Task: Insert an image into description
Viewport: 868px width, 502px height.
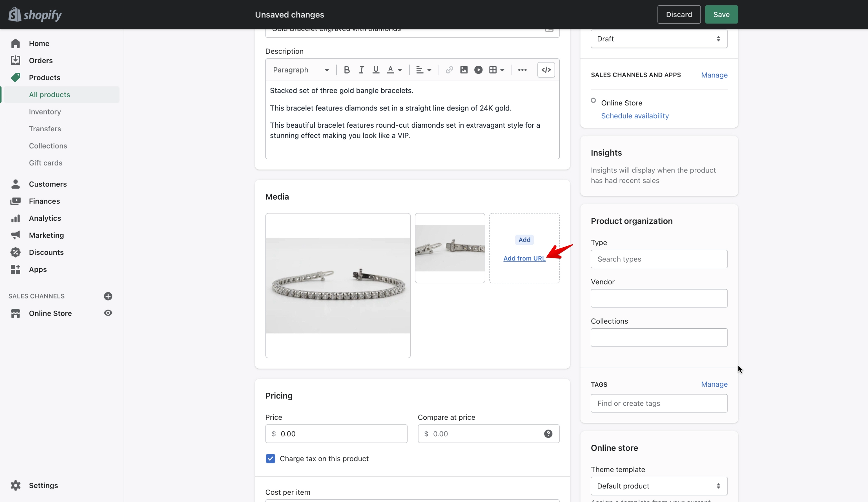Action: click(464, 70)
